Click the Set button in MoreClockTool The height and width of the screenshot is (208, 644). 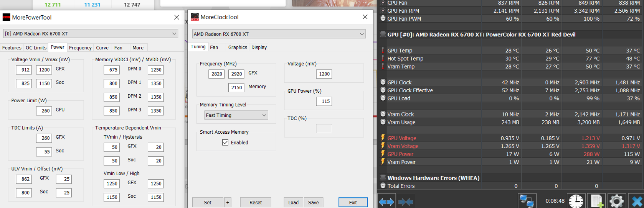coord(208,202)
